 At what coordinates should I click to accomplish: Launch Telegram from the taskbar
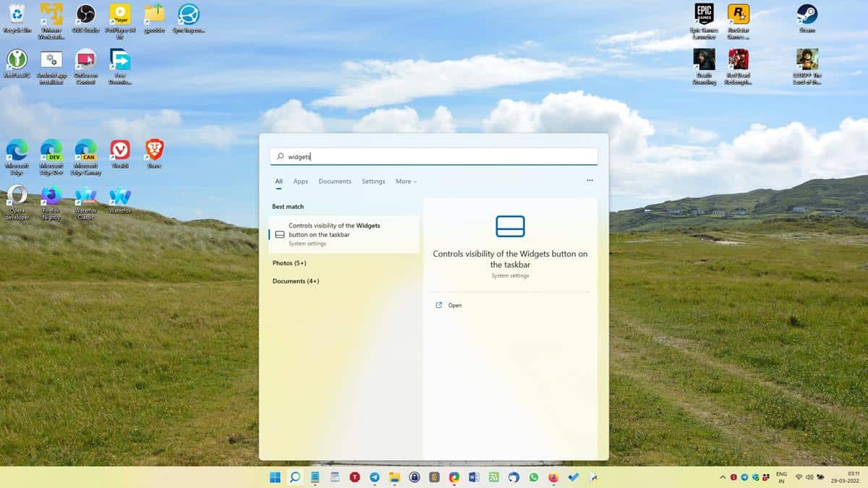click(373, 478)
